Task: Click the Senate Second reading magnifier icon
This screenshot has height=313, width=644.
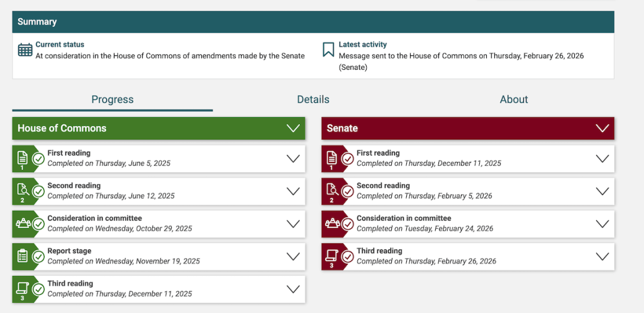Action: 332,190
